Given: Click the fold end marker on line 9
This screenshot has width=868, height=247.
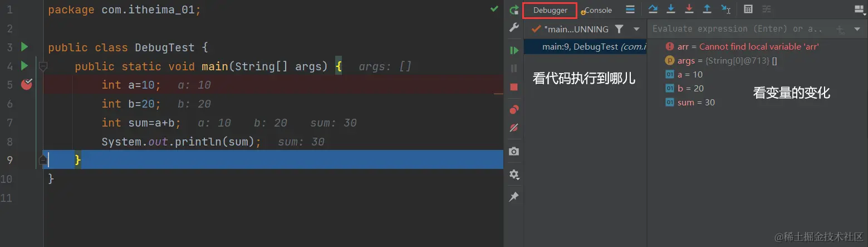Looking at the screenshot, I should pyautogui.click(x=43, y=160).
